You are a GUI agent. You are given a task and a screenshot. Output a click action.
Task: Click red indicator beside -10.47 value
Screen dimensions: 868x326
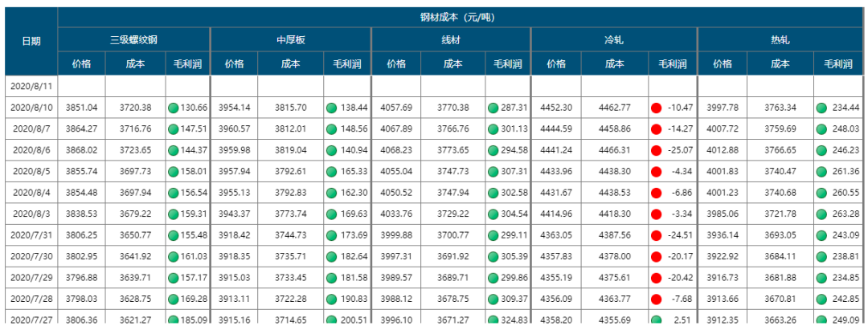pos(656,108)
